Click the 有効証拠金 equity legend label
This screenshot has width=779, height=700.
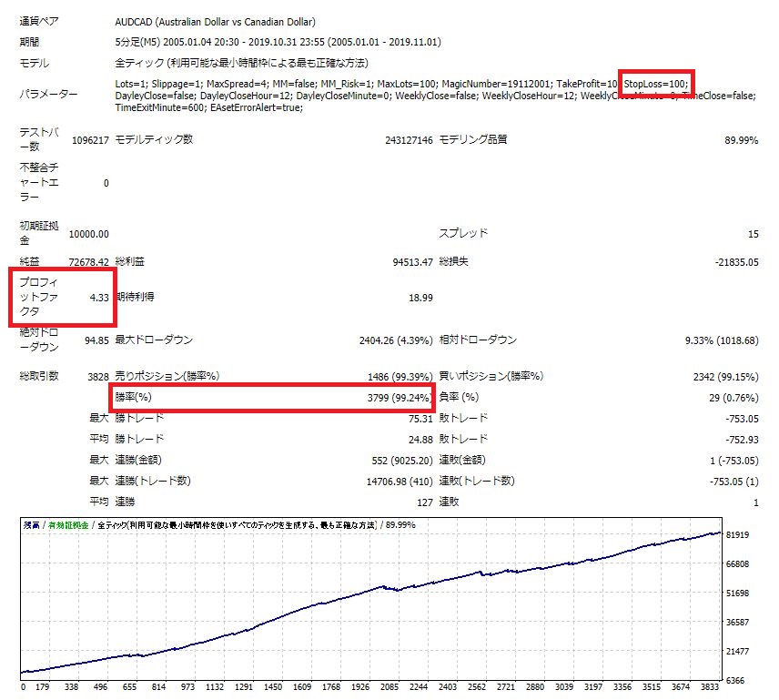68,524
